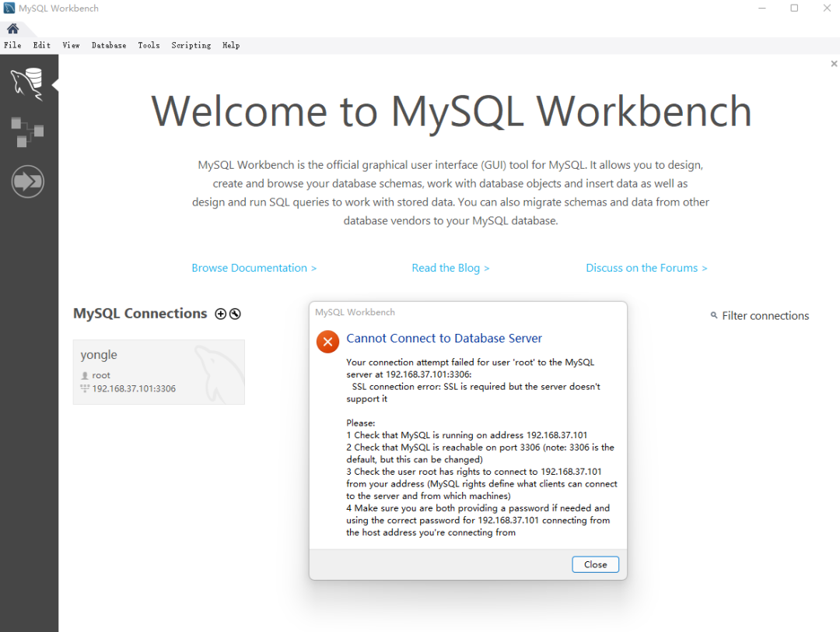Open the Home tab icon
The image size is (840, 632).
(13, 29)
